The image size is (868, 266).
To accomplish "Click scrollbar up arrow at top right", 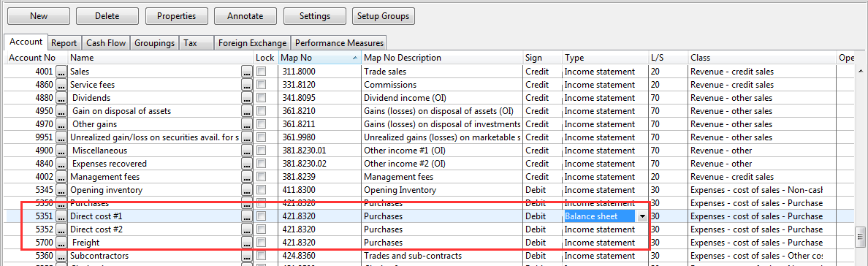I will (x=860, y=72).
